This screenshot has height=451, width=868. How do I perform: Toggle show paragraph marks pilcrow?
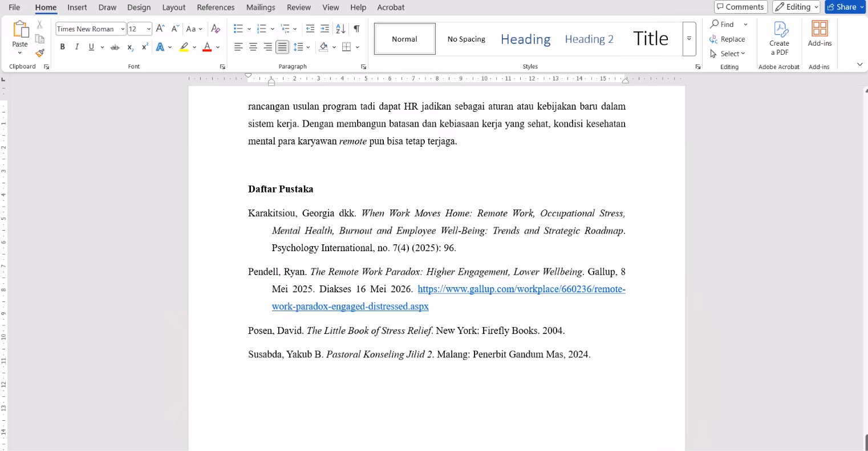pos(356,29)
